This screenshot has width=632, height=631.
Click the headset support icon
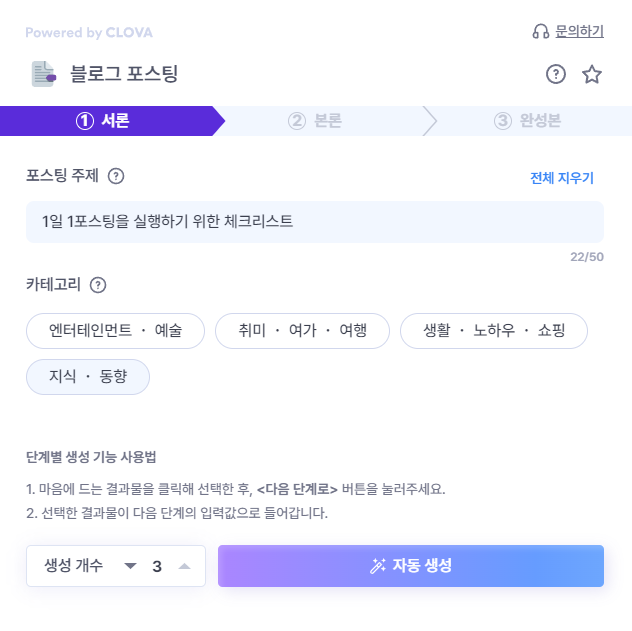(541, 31)
